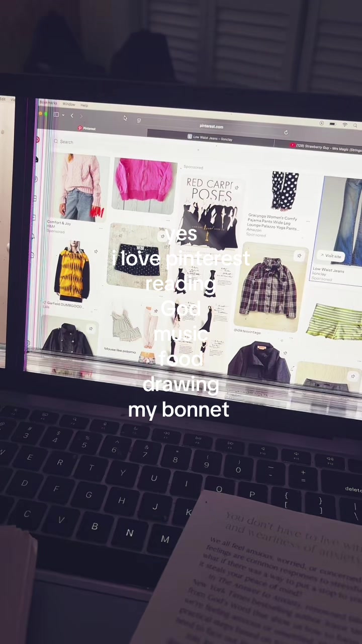Click the pinterest.com address bar
362x644 pixels.
(211, 126)
